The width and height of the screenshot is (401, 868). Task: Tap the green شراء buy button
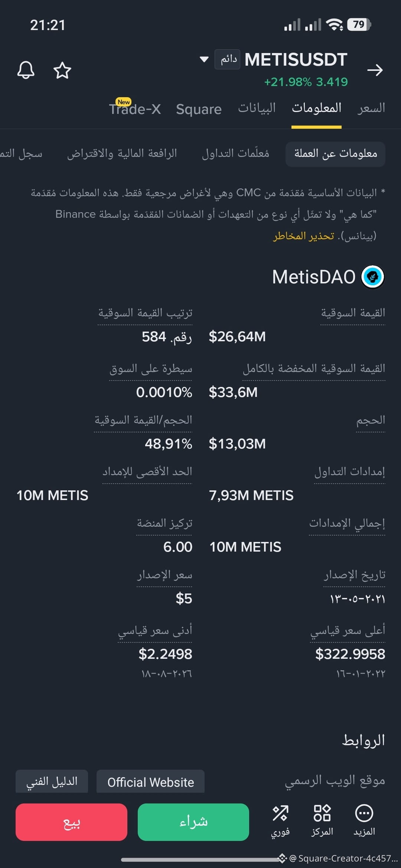coord(193,822)
